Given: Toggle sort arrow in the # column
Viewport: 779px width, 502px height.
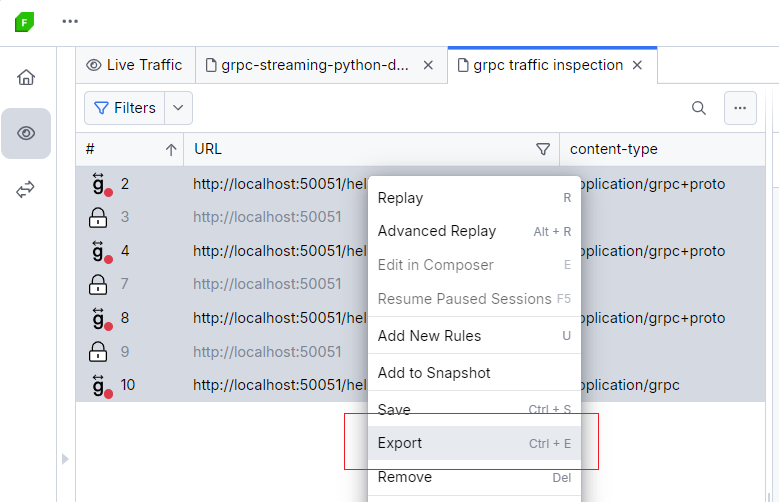Looking at the screenshot, I should [x=171, y=150].
